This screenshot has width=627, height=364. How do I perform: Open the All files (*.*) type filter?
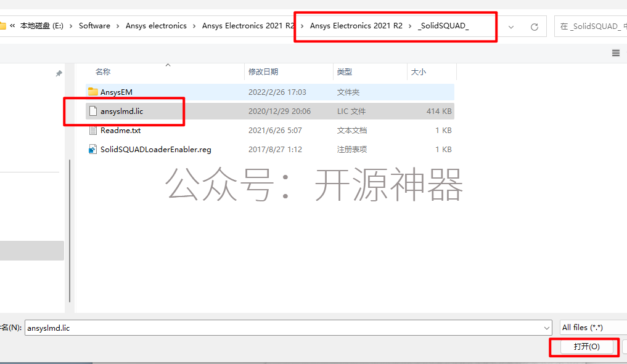click(x=594, y=328)
